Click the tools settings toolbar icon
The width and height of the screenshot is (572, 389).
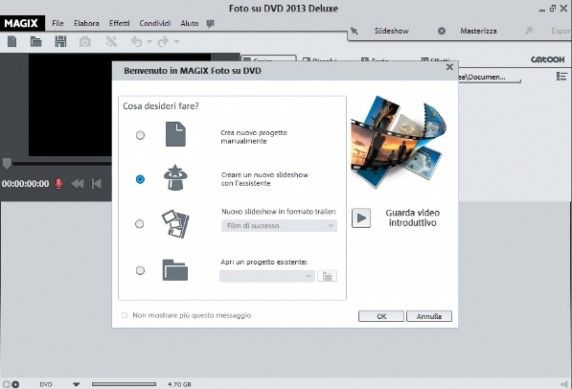[111, 42]
